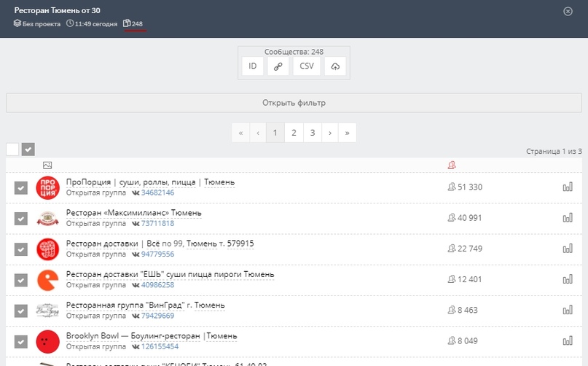The image size is (588, 366).
Task: Click the checked select-all checkbox
Action: [28, 149]
